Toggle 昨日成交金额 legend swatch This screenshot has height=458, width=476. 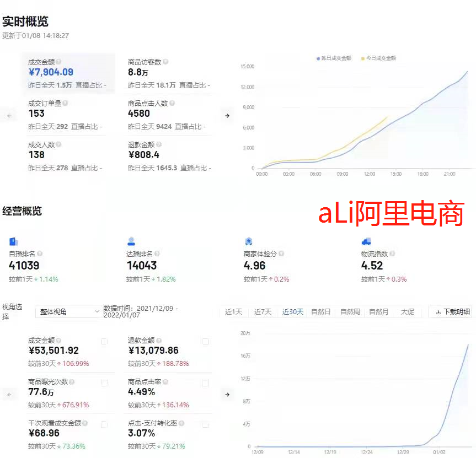318,58
